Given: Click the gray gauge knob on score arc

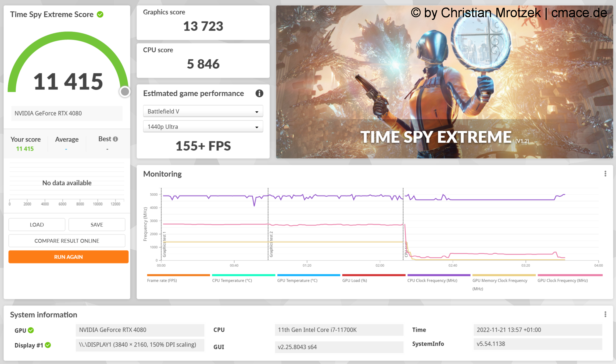Looking at the screenshot, I should [x=125, y=92].
